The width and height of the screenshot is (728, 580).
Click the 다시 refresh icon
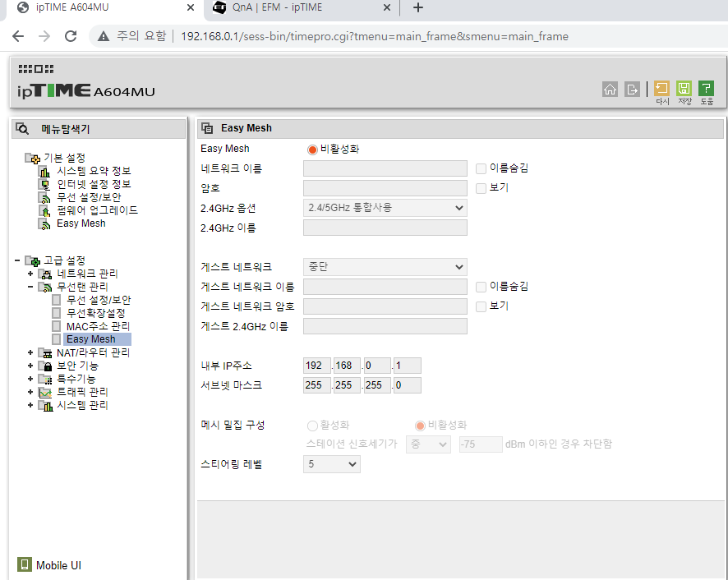click(661, 88)
